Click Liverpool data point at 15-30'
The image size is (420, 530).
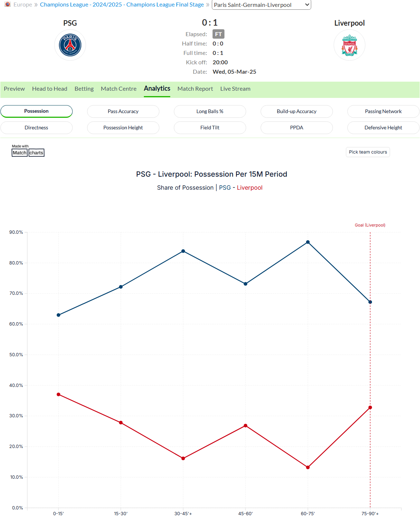[x=121, y=423]
